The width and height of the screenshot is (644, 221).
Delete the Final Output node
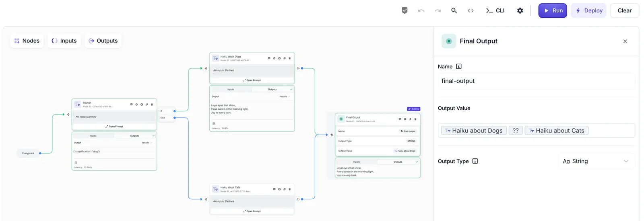pos(415,119)
